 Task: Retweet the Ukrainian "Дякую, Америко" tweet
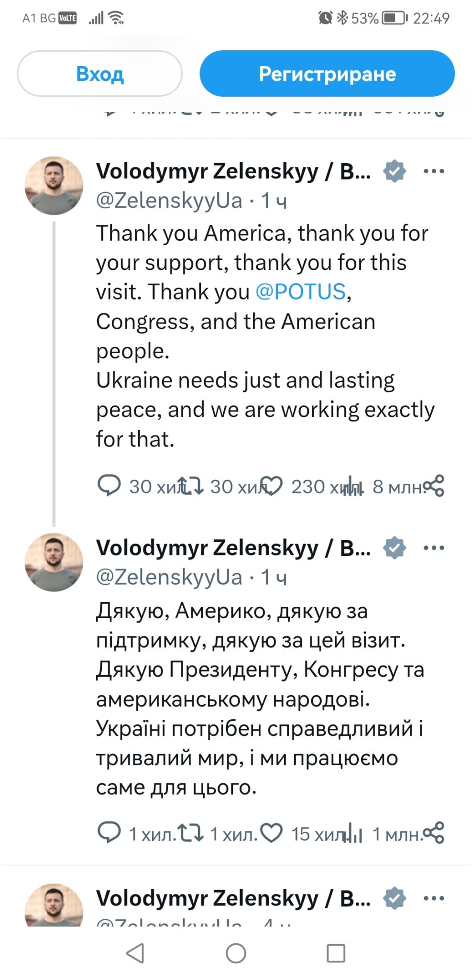click(191, 833)
